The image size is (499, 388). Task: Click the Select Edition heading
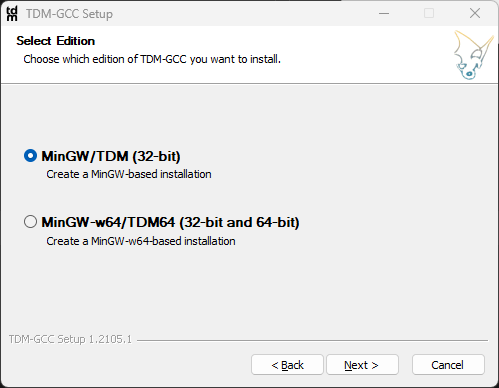point(56,41)
